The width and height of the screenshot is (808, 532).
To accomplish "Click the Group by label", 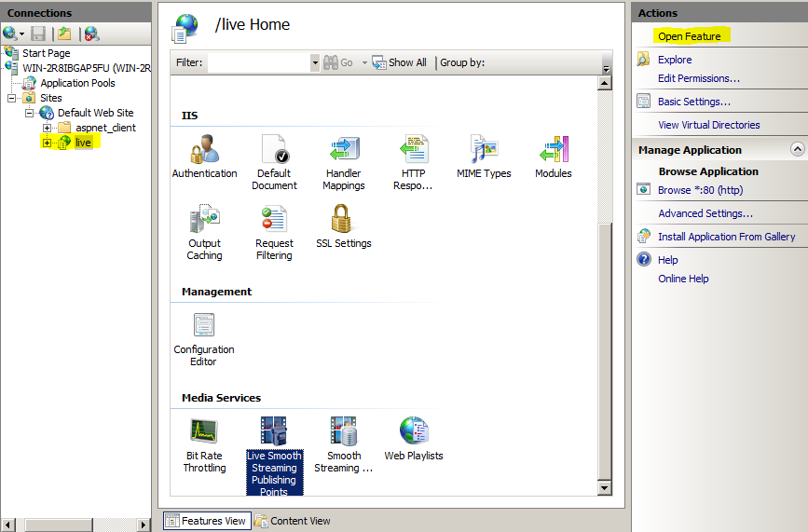I will point(462,62).
